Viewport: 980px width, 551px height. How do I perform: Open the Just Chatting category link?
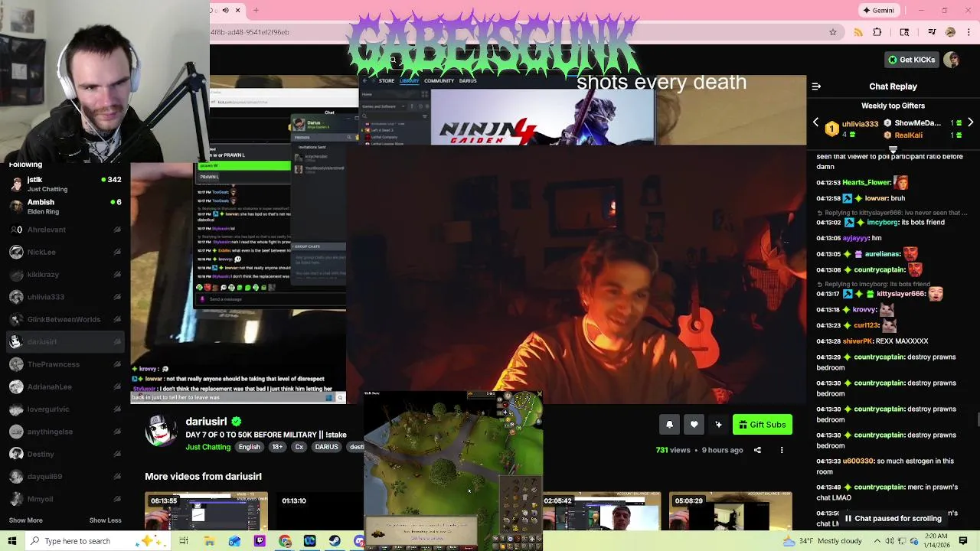pos(207,447)
